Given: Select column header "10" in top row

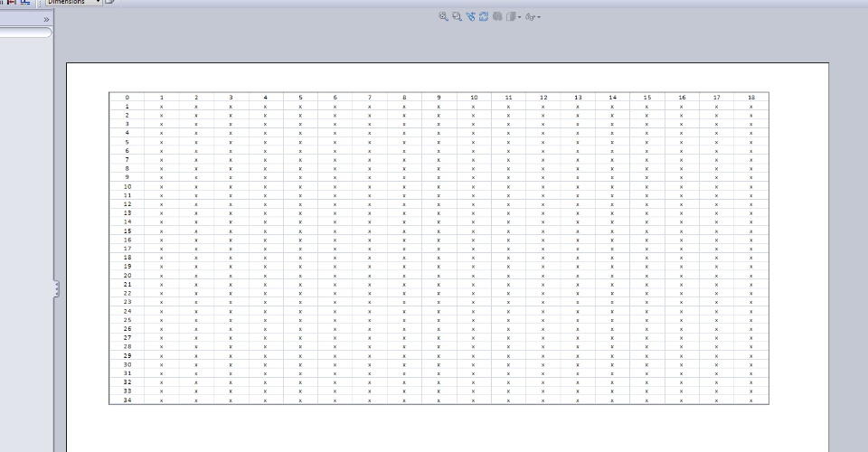Looking at the screenshot, I should click(x=474, y=98).
